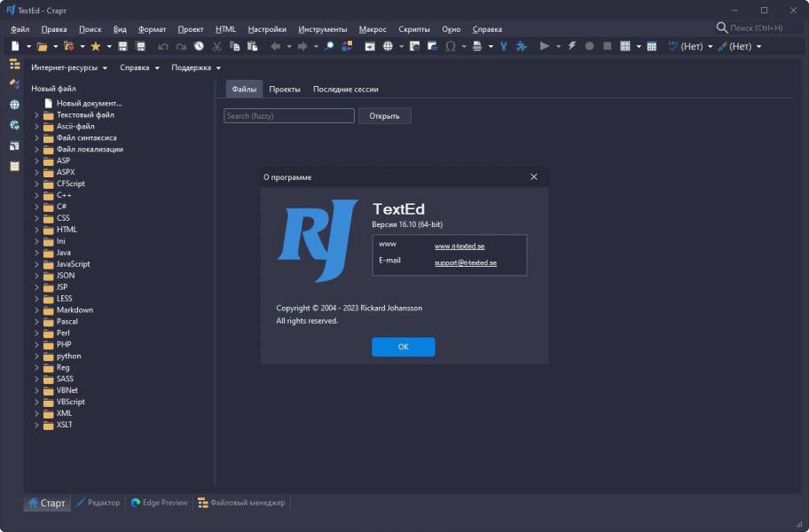Switch to the Редактор bottom tab
The height and width of the screenshot is (532, 809).
point(98,503)
